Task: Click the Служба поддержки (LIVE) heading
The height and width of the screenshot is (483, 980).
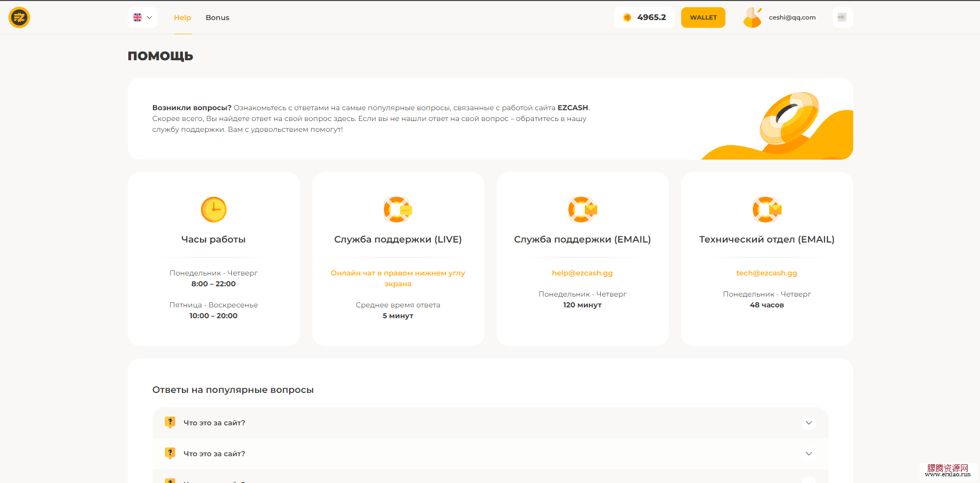Action: point(398,239)
